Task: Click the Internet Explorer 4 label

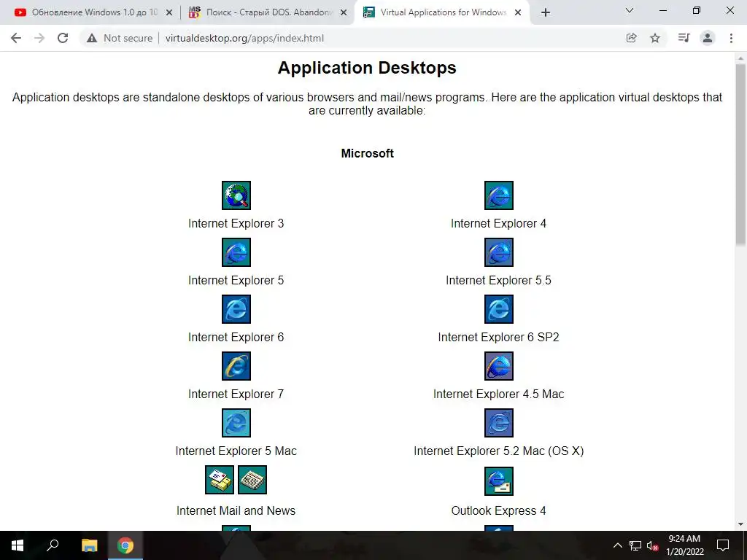Action: point(498,223)
